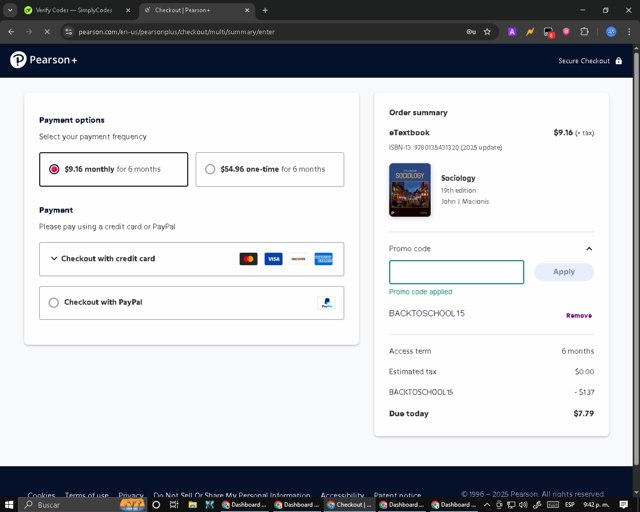The image size is (640, 512).
Task: Bookmark this page with the star icon
Action: [487, 32]
